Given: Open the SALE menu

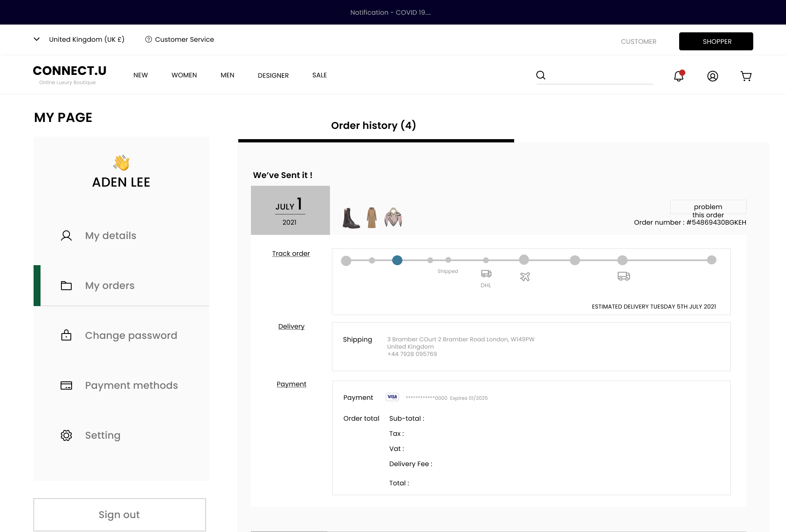Looking at the screenshot, I should (x=319, y=75).
